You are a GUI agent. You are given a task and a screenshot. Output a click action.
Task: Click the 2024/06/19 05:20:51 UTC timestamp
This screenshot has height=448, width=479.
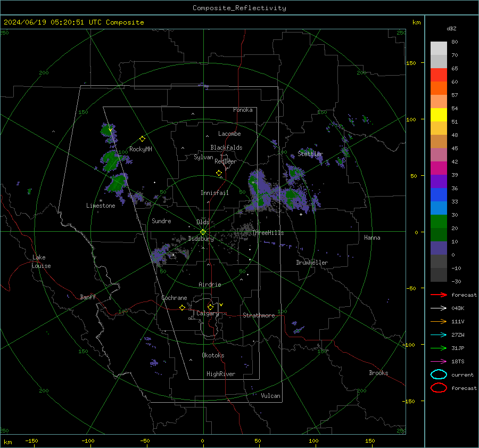tap(73, 22)
